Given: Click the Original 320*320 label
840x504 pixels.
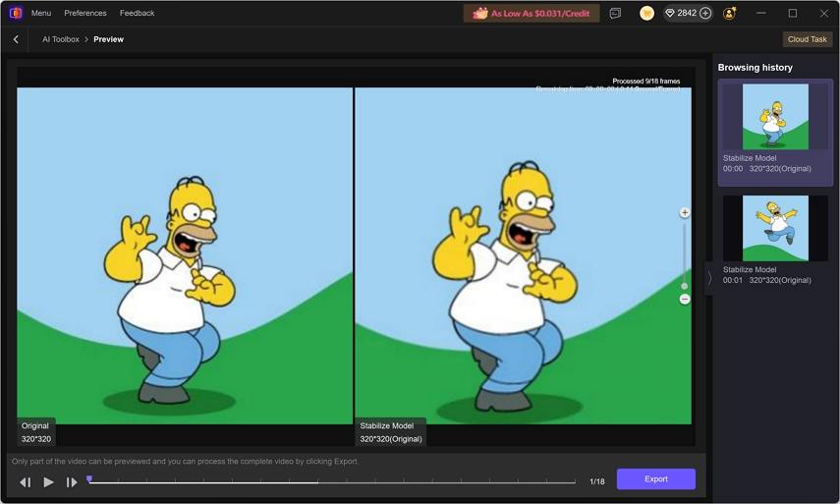Looking at the screenshot, I should [36, 432].
